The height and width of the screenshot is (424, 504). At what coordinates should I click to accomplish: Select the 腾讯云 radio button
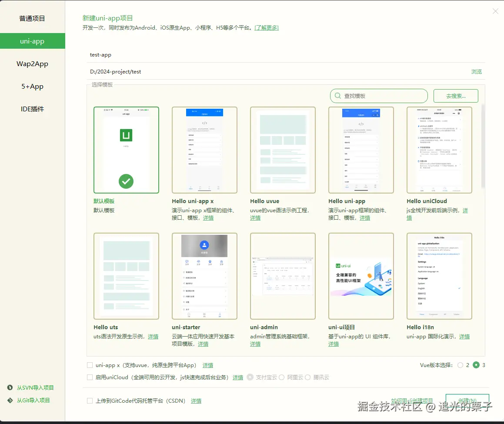(307, 377)
